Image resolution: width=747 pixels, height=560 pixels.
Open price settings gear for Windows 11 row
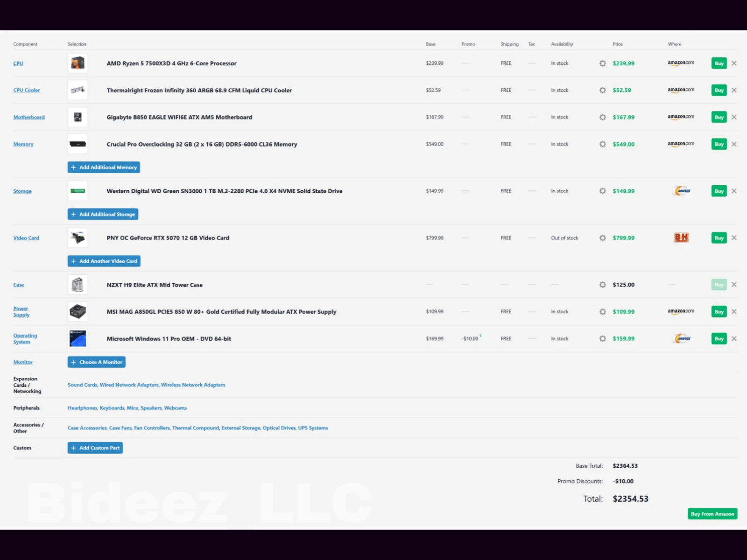[603, 339]
